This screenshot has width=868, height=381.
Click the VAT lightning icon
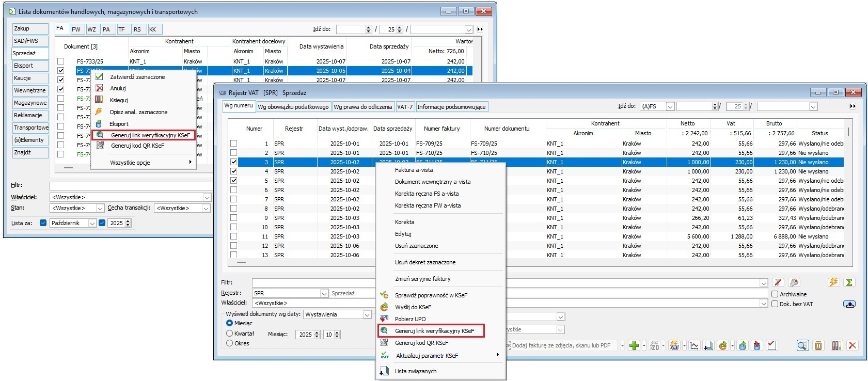(674, 346)
